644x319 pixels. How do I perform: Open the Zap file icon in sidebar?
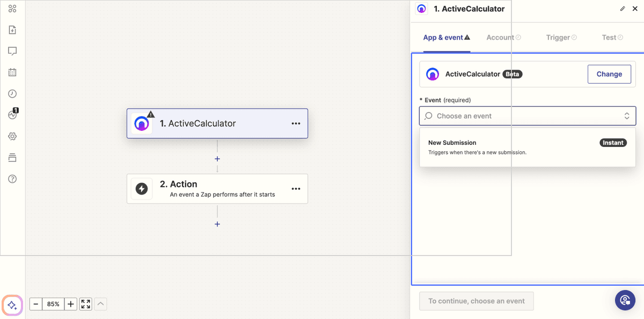click(x=12, y=30)
